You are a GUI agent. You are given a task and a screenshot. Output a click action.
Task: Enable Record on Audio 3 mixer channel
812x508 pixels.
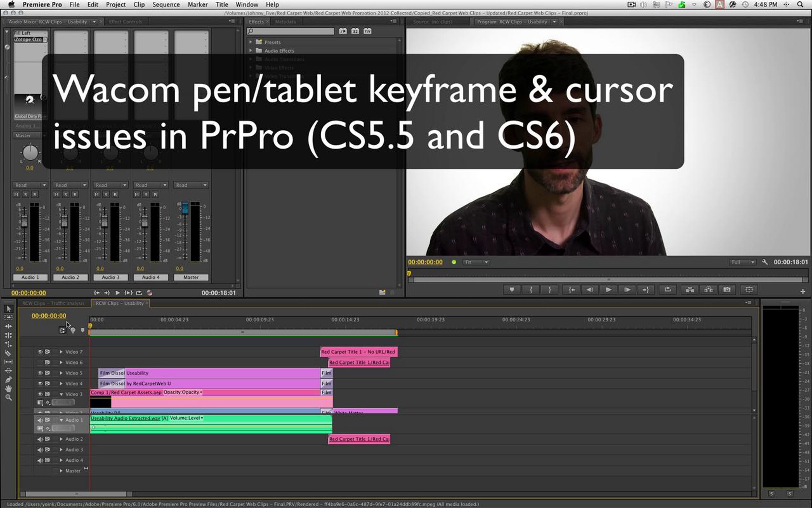pos(115,194)
